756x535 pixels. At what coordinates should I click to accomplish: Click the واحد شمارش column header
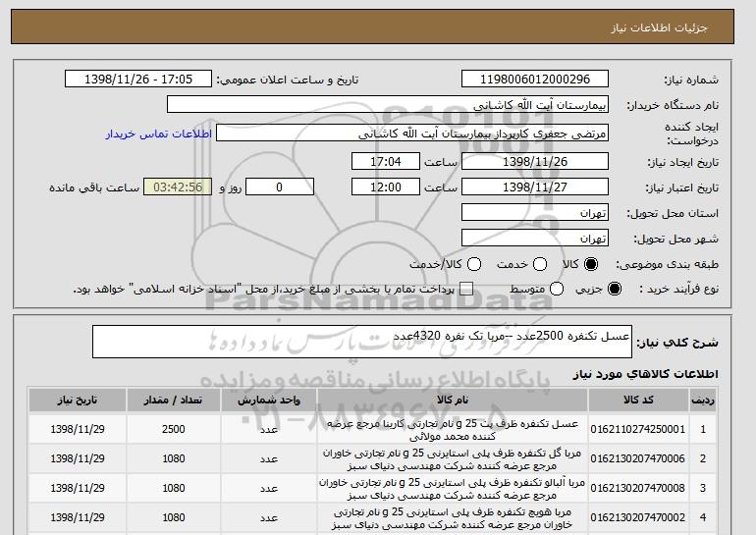pos(269,401)
